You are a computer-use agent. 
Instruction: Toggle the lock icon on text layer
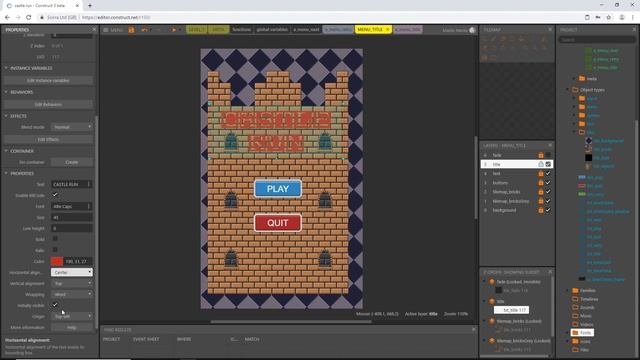[x=540, y=173]
